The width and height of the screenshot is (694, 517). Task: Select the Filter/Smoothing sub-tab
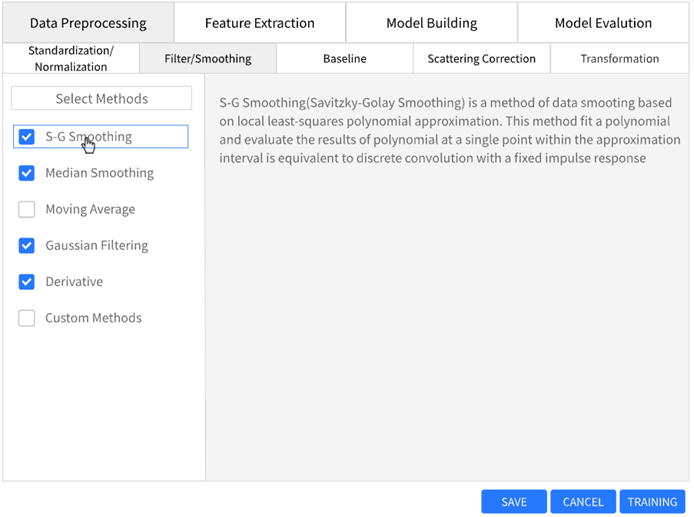pos(208,59)
